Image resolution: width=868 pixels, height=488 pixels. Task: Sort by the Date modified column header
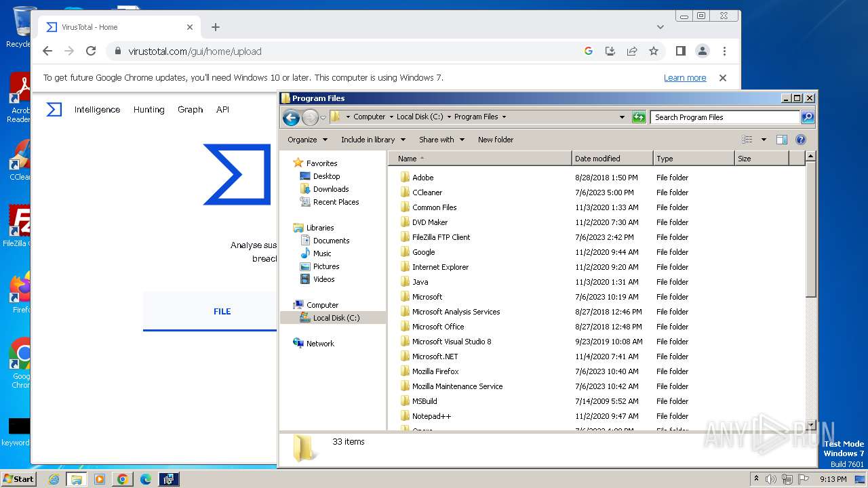coord(612,159)
